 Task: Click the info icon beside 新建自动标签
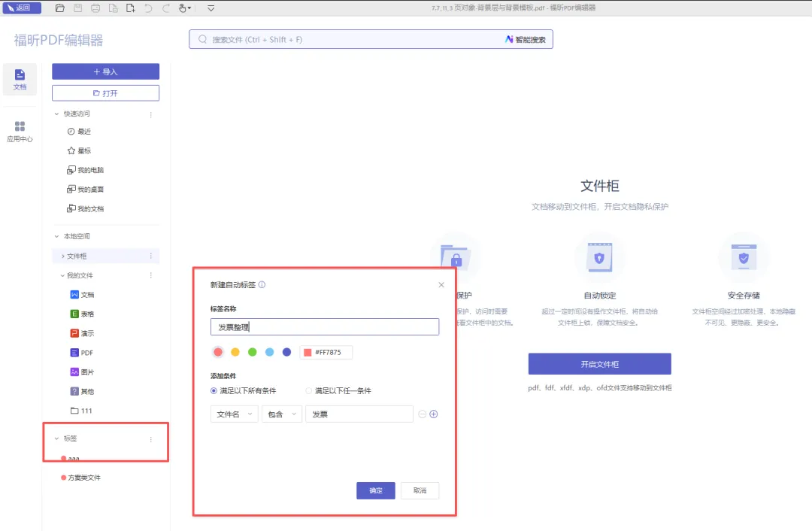[x=262, y=285]
